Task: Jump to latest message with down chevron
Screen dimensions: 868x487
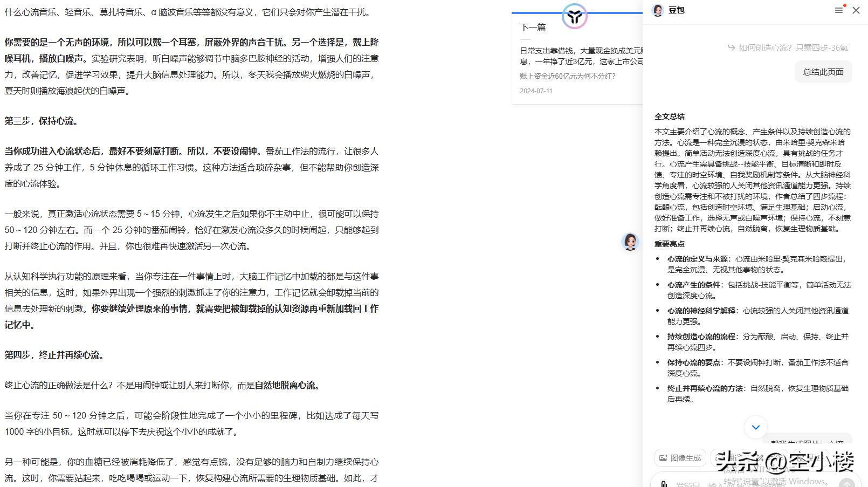Action: [x=756, y=427]
